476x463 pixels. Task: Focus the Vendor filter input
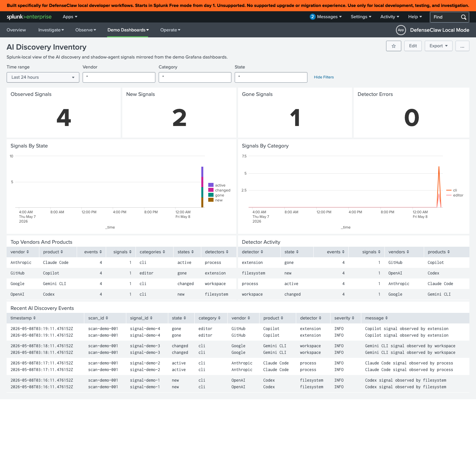pos(119,77)
